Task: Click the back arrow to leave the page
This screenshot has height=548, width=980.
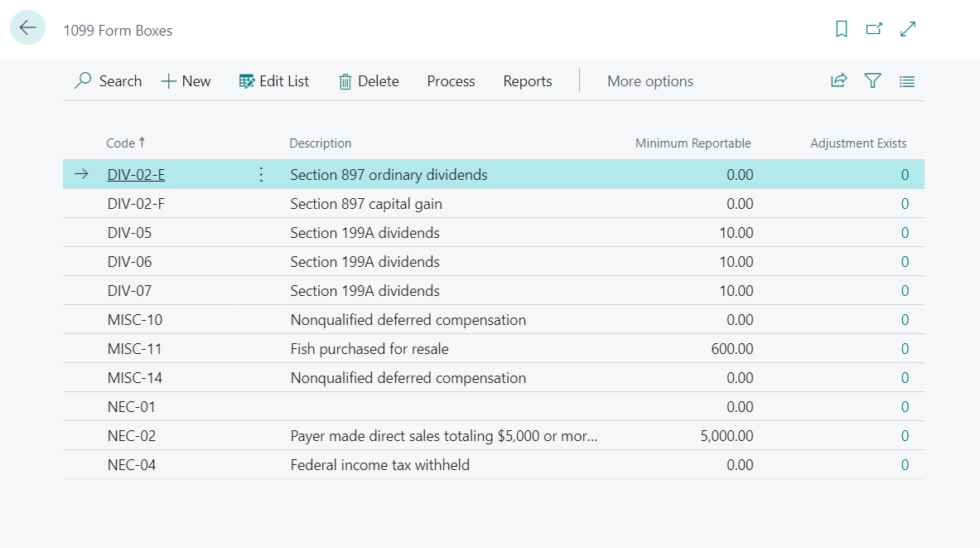Action: 27,27
